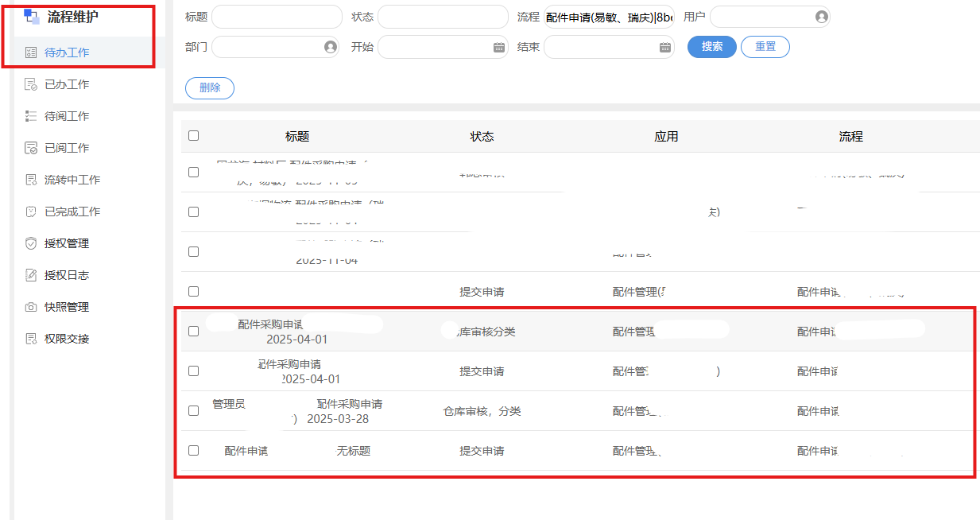Image resolution: width=980 pixels, height=520 pixels.
Task: Click the 待阅工作 checklist icon
Action: point(31,116)
